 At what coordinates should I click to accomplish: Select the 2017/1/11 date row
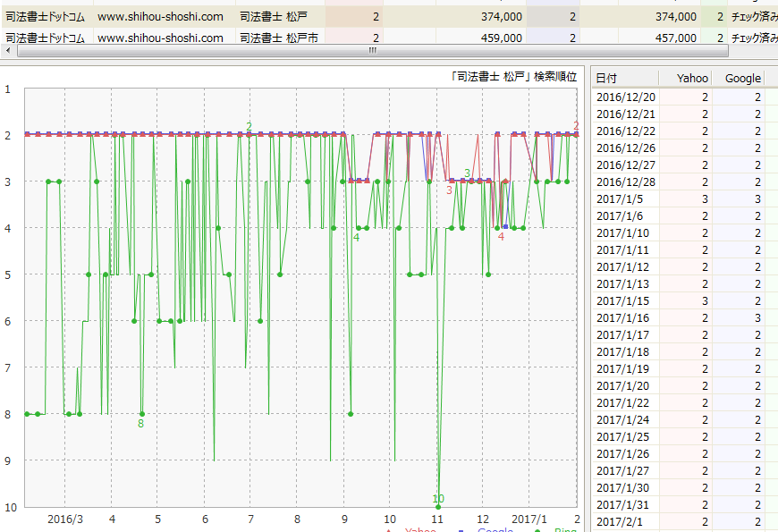point(685,250)
